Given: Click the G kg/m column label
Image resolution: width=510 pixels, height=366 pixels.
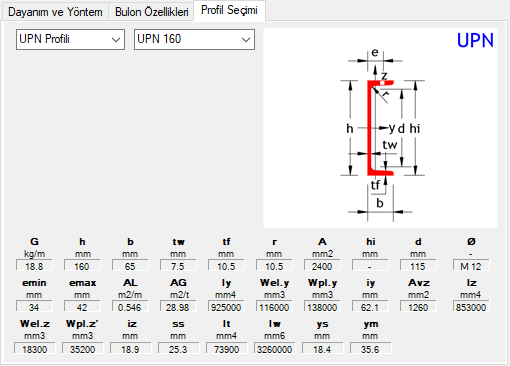Looking at the screenshot, I should 34,247.
